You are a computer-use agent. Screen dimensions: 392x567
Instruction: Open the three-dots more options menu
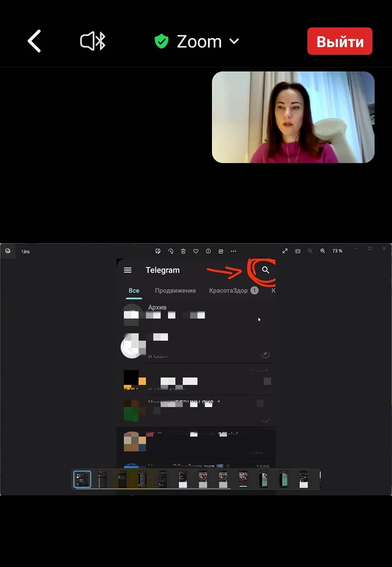tap(234, 251)
